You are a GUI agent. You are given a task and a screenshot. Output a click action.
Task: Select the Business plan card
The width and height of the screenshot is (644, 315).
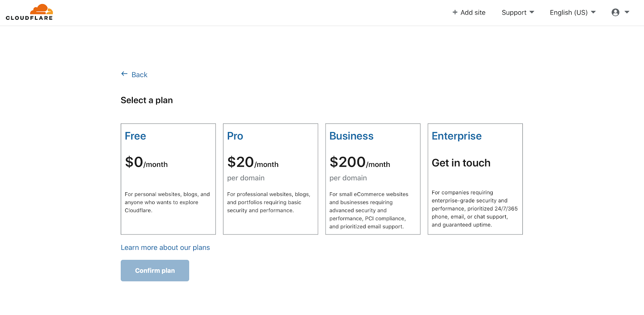[373, 179]
